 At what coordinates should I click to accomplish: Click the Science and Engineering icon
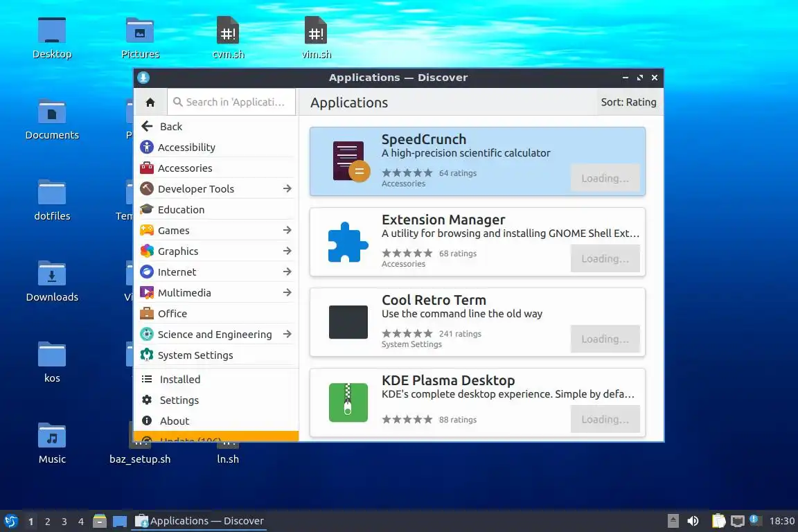coord(147,334)
